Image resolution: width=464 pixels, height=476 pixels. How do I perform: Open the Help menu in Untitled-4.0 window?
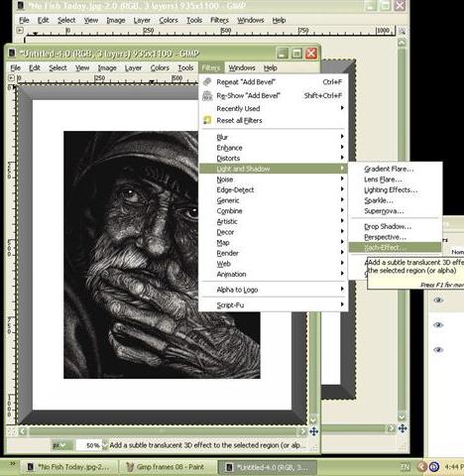(x=271, y=67)
